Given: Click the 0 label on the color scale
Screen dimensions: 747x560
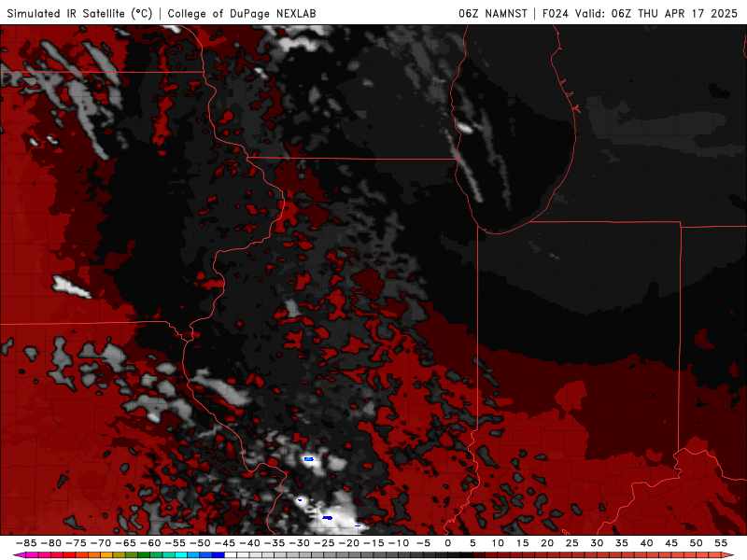Looking at the screenshot, I should (x=448, y=543).
